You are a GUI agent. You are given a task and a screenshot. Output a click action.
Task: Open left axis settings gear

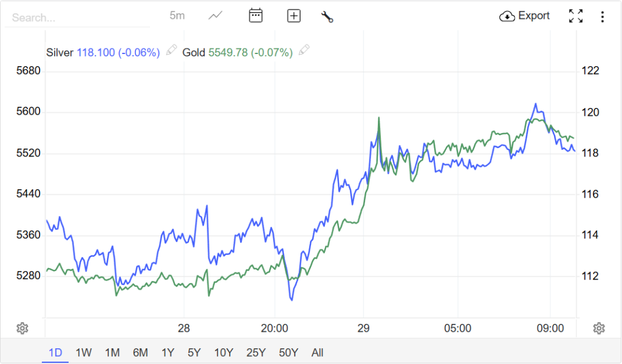22,328
